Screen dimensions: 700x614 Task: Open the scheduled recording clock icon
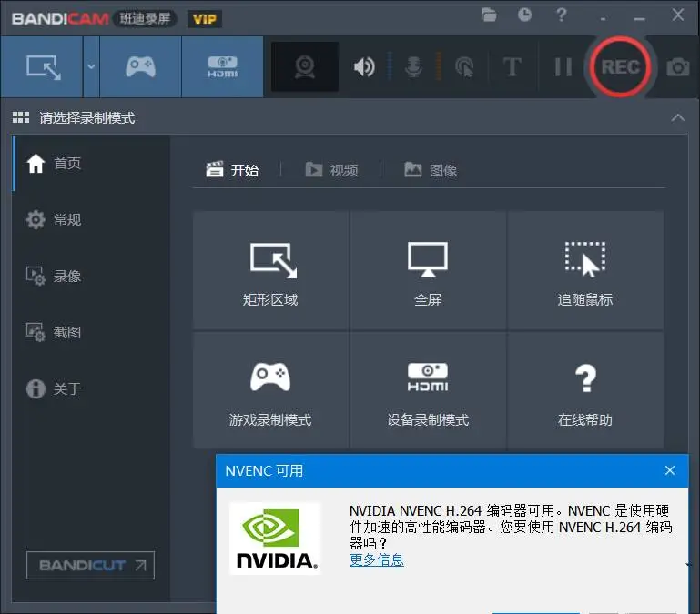point(525,15)
